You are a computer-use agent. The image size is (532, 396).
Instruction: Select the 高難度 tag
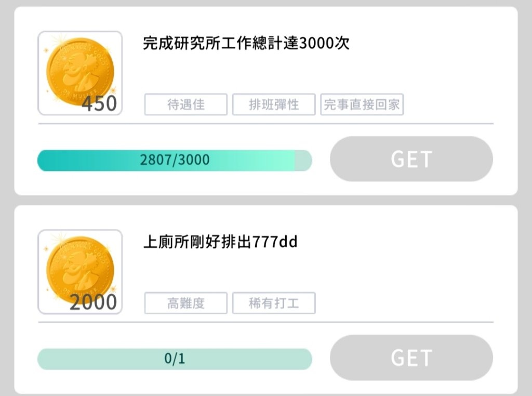(186, 303)
